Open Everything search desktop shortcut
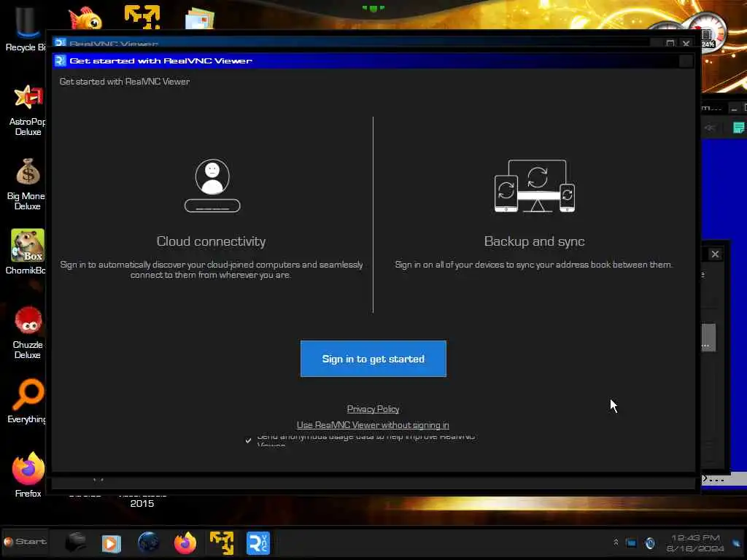Image resolution: width=747 pixels, height=560 pixels. pos(28,400)
